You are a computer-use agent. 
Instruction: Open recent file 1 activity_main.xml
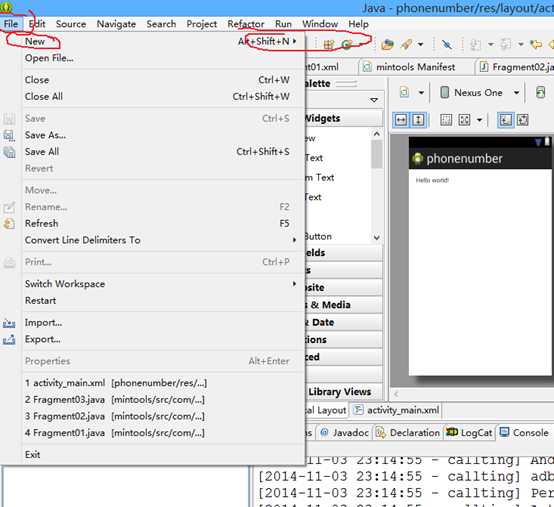(x=164, y=383)
